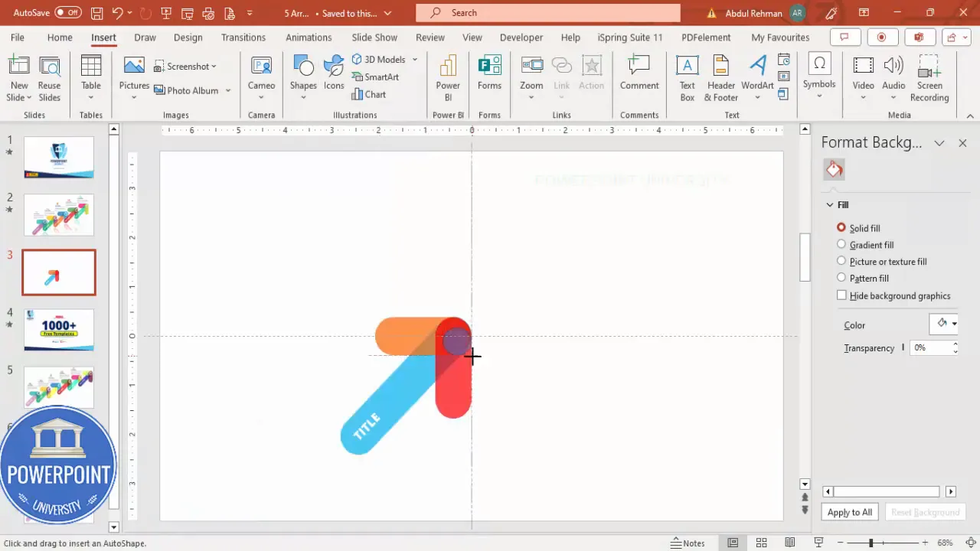Switch to the Animations tab
Viewport: 980px width, 551px height.
coord(309,37)
